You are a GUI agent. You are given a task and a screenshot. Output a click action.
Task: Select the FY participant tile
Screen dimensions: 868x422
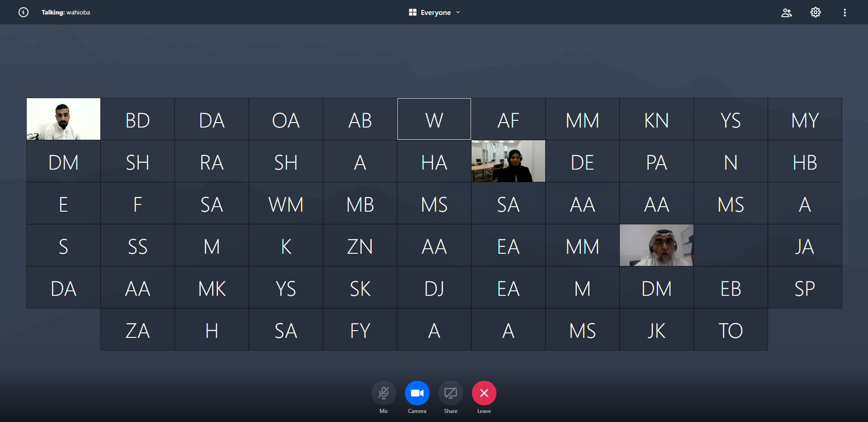[360, 330]
